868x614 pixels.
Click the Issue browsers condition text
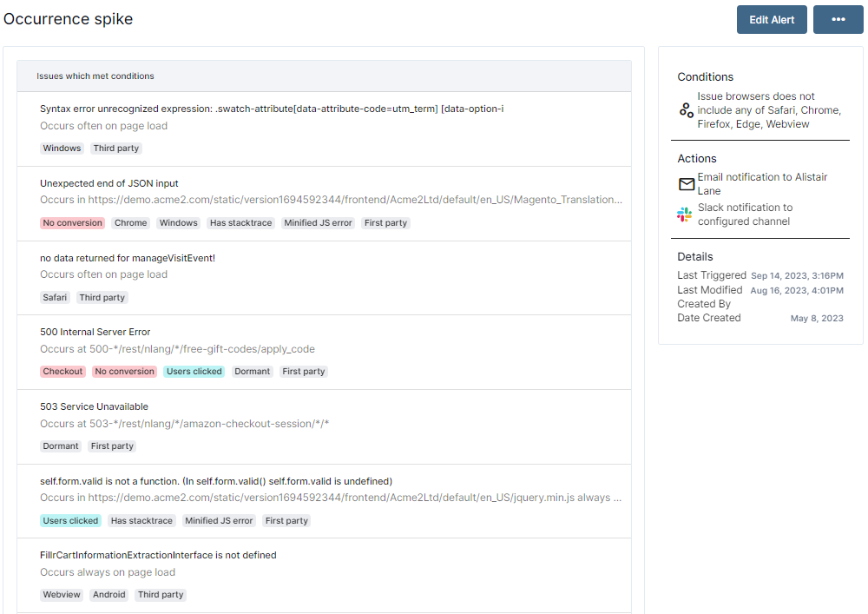(769, 110)
